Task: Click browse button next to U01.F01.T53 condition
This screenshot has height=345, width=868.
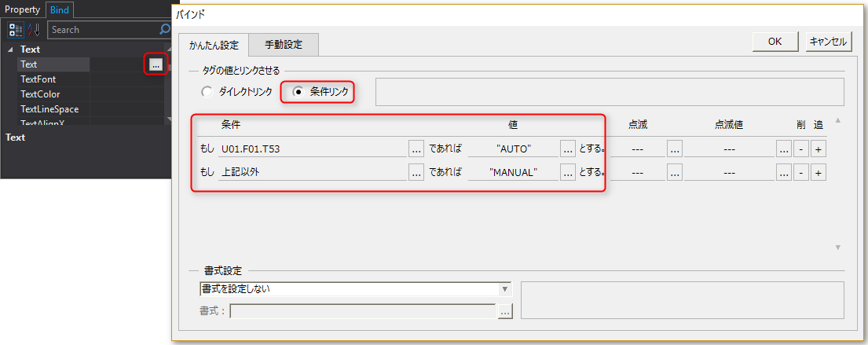Action: tap(416, 148)
